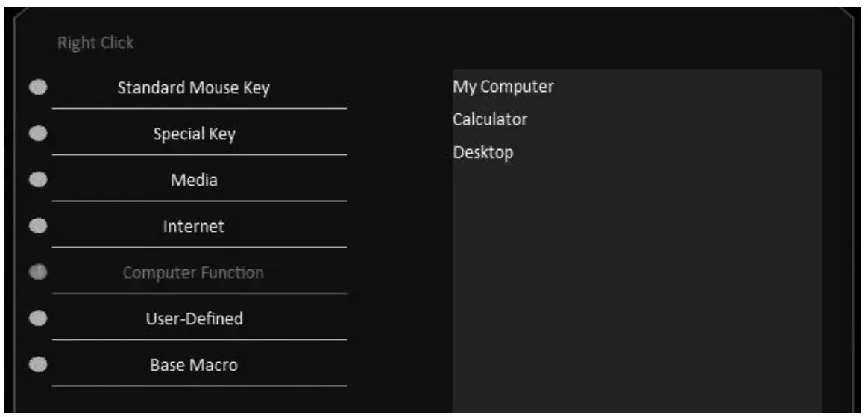Viewport: 868px width, 417px height.
Task: Select the Standard Mouse Key radio dot
Action: (x=38, y=87)
